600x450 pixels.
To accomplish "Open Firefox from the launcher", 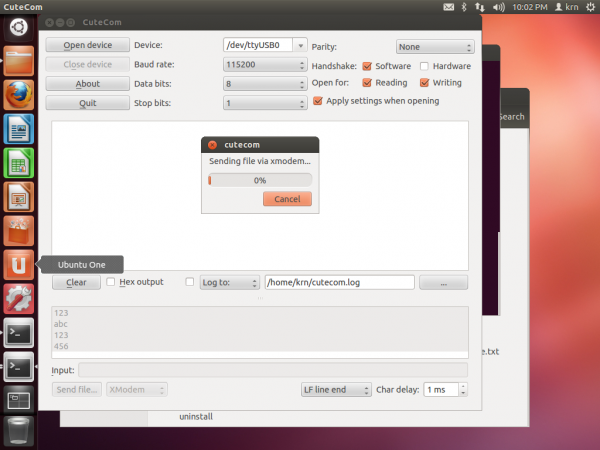I will pyautogui.click(x=19, y=94).
